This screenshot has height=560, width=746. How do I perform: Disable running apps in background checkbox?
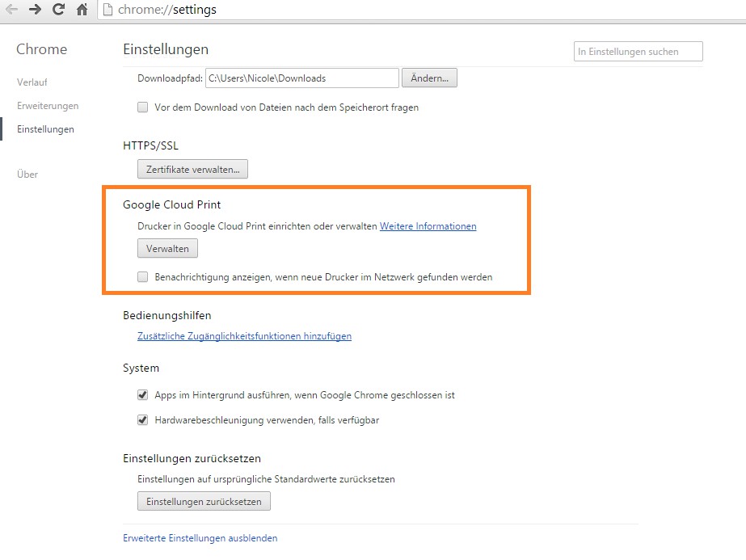click(143, 395)
